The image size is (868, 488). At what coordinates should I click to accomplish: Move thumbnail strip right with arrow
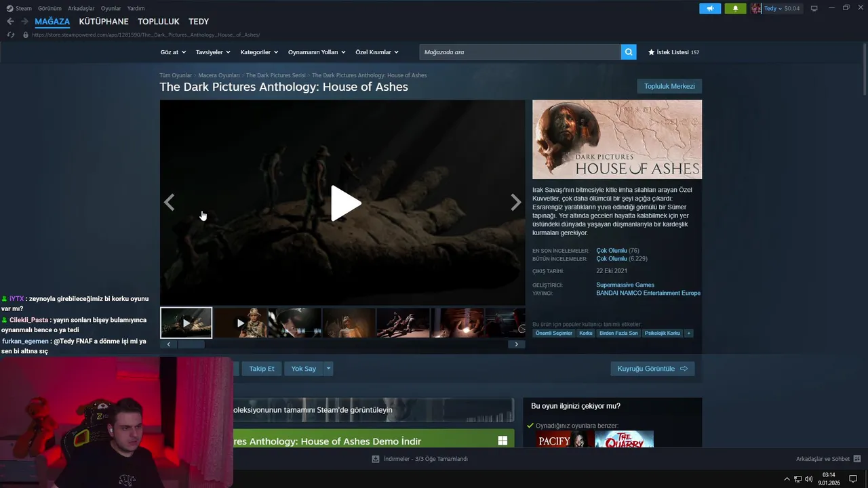[x=516, y=344]
